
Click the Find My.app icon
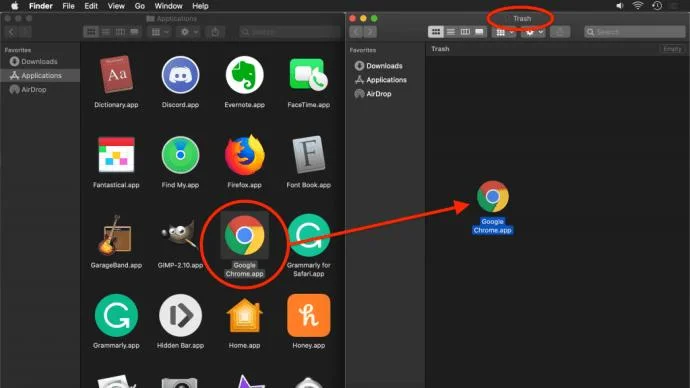point(180,155)
